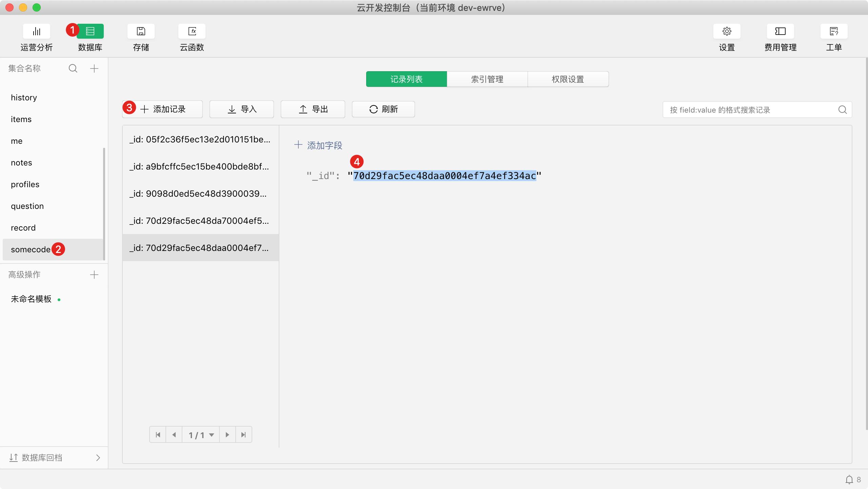Open the 费用管理 billing icon
Screen dimensions: 868x489
pos(780,32)
